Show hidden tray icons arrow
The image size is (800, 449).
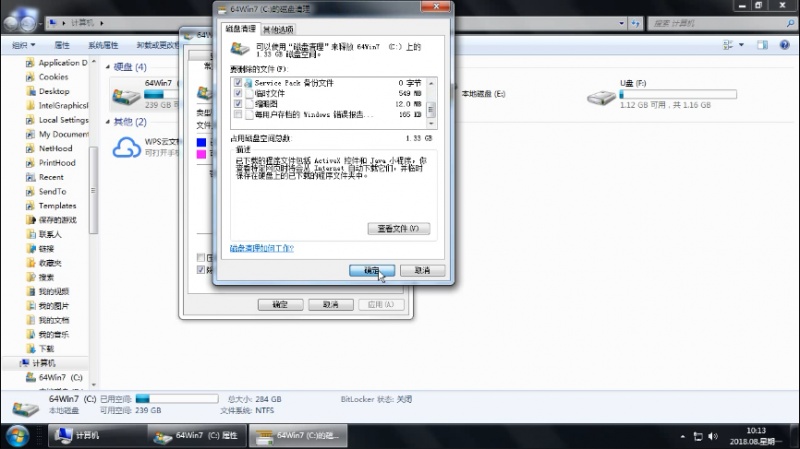click(683, 436)
